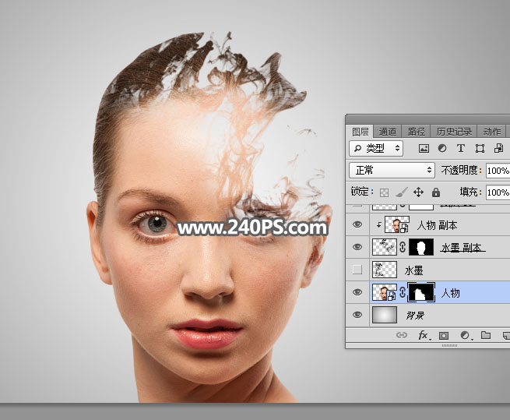Image resolution: width=510 pixels, height=420 pixels.
Task: Open the 正常 blend mode dropdown
Action: [x=392, y=170]
